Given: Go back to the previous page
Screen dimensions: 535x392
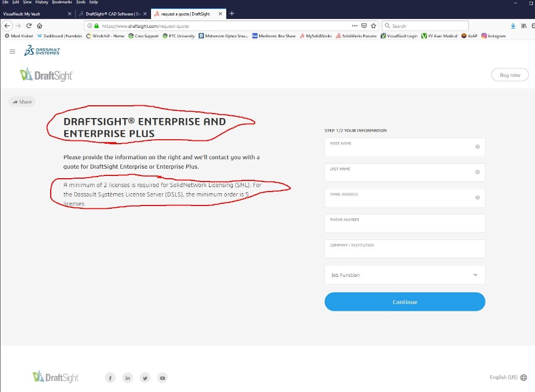Looking at the screenshot, I should (x=7, y=26).
